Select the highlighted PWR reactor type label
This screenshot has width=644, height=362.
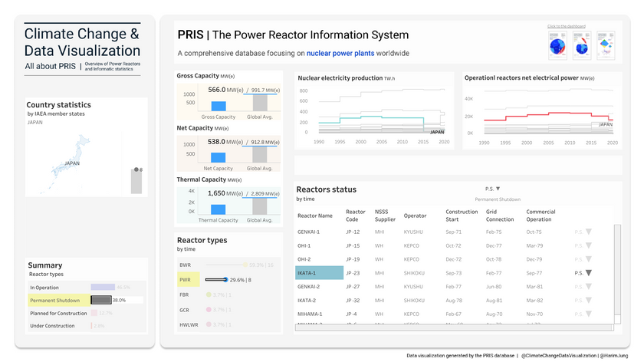click(x=188, y=280)
